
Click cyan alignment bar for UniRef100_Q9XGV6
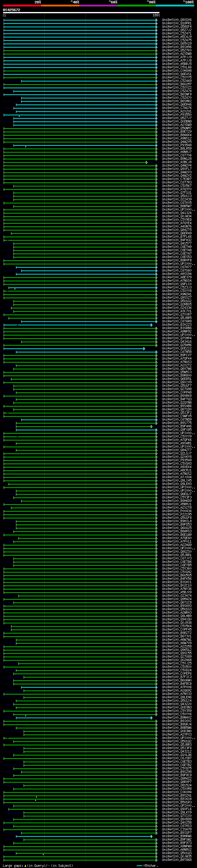pos(80,20)
